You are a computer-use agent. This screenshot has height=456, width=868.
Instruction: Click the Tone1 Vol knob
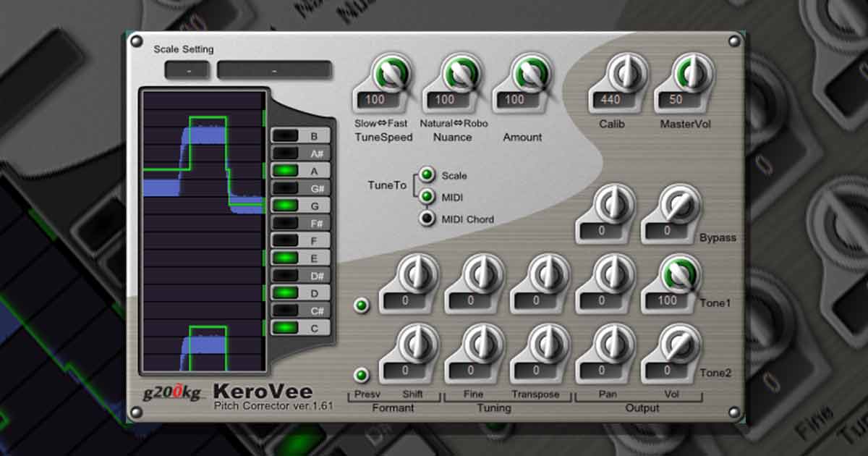click(680, 274)
